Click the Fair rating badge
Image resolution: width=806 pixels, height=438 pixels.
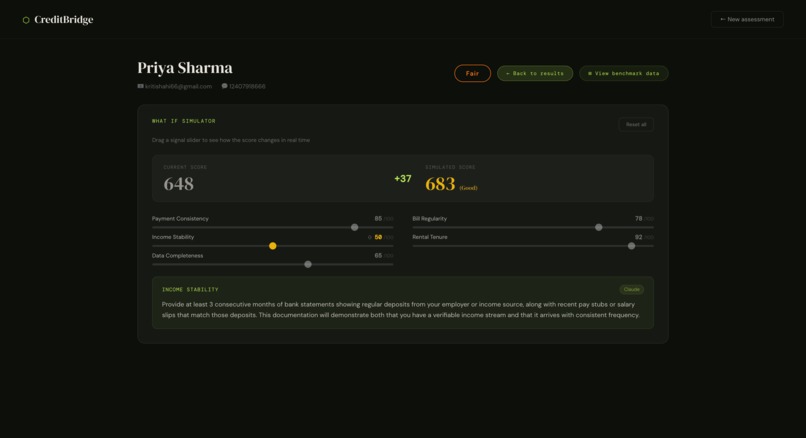click(472, 74)
